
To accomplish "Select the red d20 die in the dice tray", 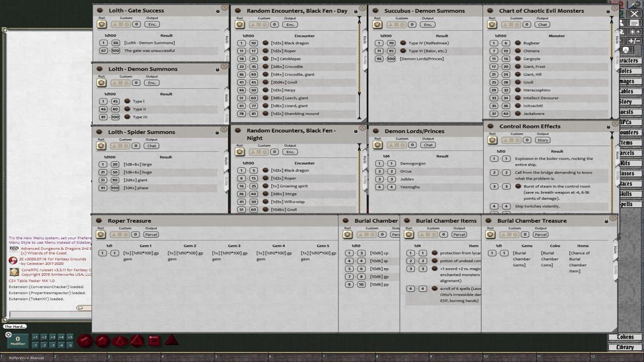I will click(86, 341).
